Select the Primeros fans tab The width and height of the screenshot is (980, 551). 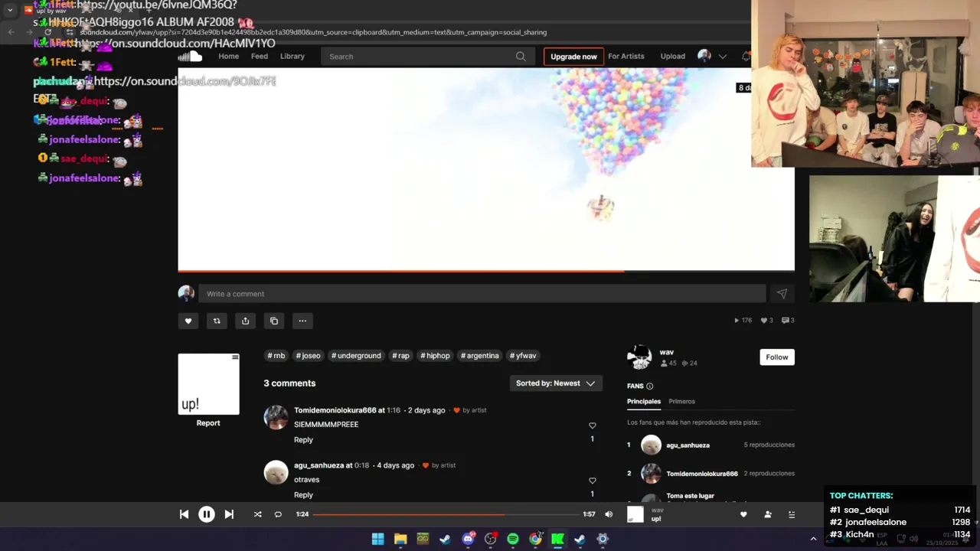tap(681, 402)
